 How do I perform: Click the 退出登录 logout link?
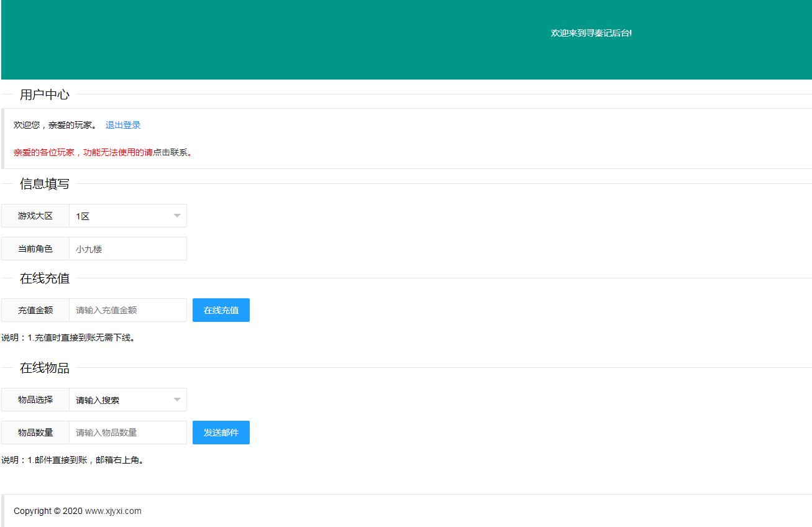[123, 125]
